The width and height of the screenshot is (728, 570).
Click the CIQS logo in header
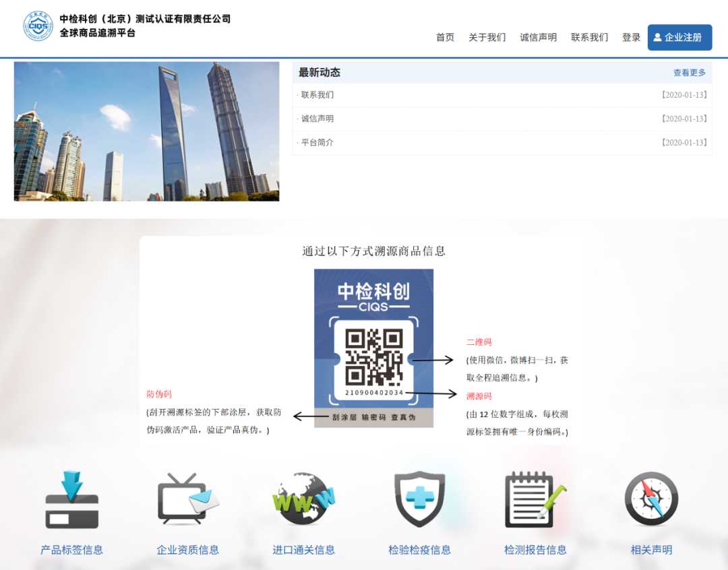pyautogui.click(x=38, y=26)
